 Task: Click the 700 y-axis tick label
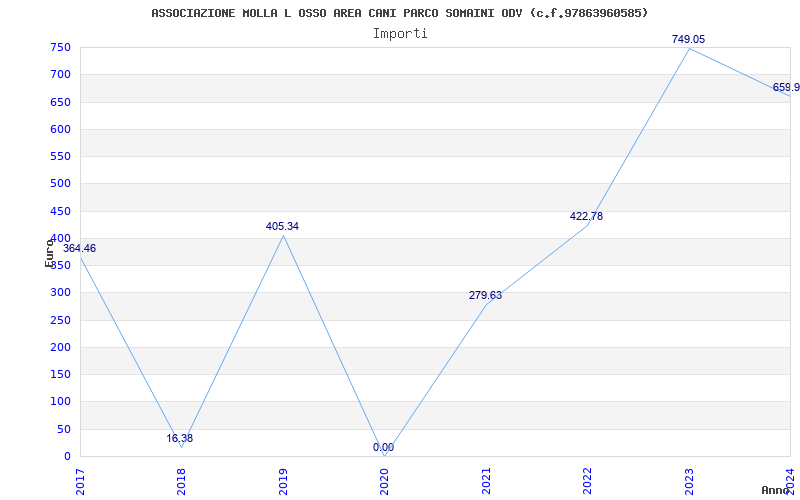pyautogui.click(x=60, y=74)
